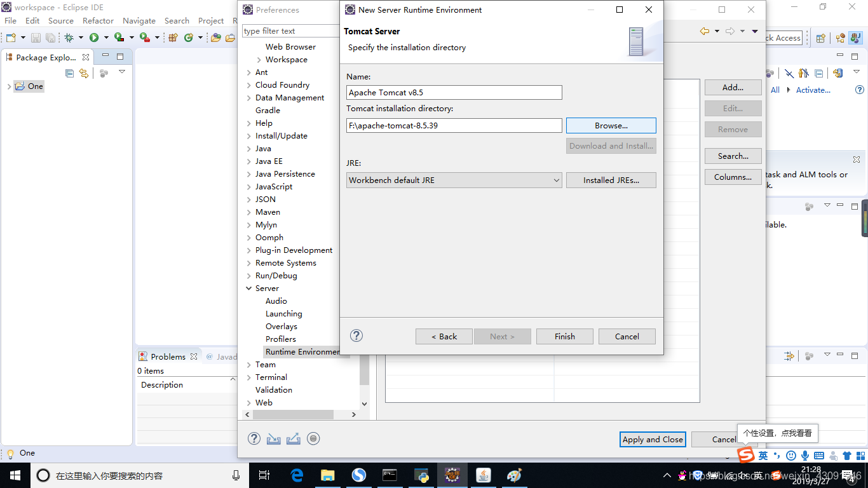The height and width of the screenshot is (488, 868).
Task: Click the preferences tree horizontal scrollbar
Action: (293, 414)
